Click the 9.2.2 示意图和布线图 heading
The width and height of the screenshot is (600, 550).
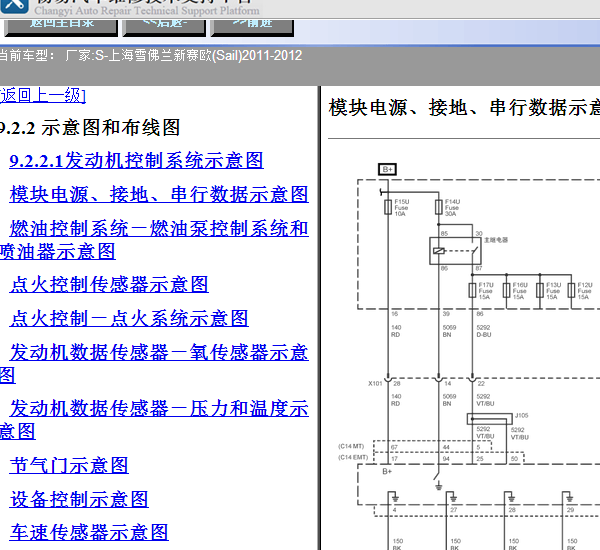click(90, 127)
